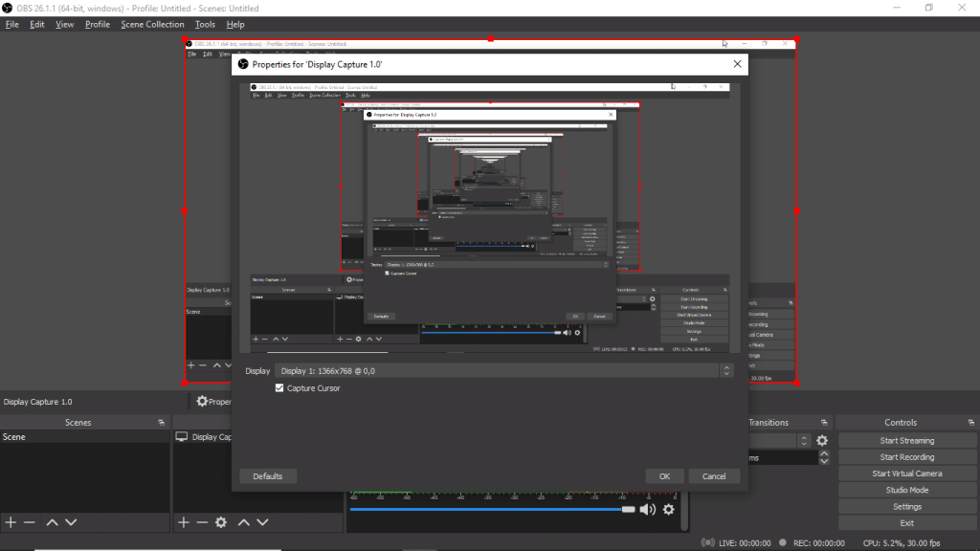
Task: Click the audio mixer volume slider handle
Action: [628, 509]
